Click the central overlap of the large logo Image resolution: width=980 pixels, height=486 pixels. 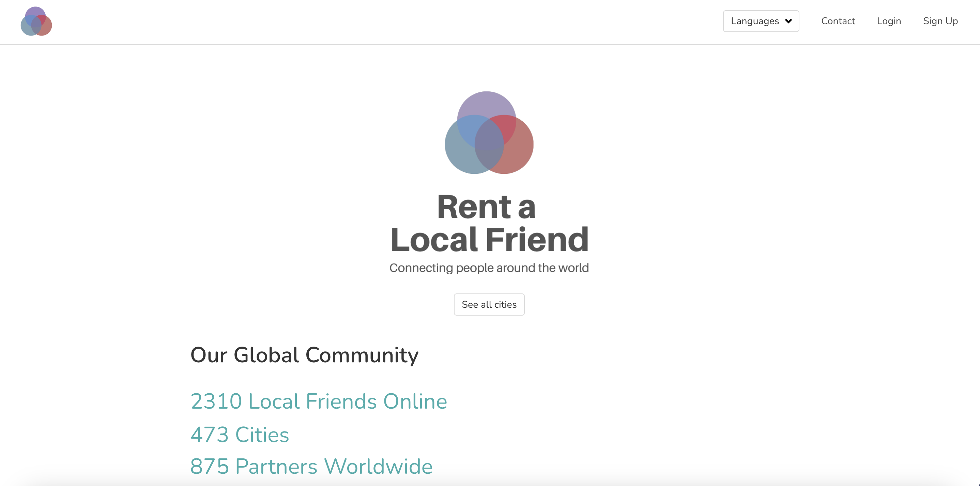pyautogui.click(x=489, y=137)
